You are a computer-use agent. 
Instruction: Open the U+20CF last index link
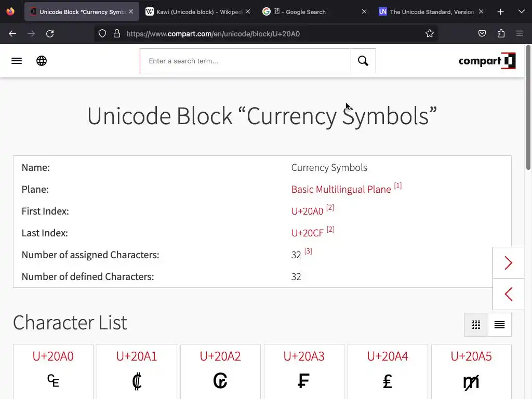click(307, 233)
